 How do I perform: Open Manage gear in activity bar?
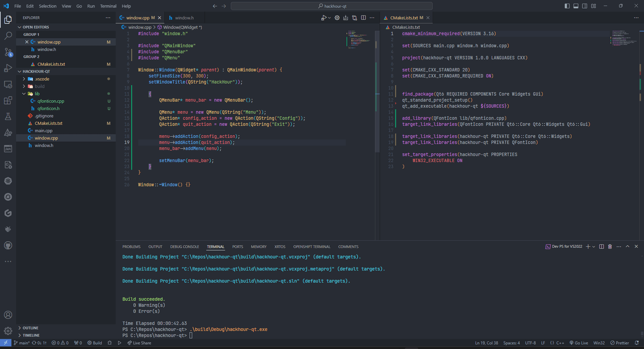pyautogui.click(x=8, y=331)
